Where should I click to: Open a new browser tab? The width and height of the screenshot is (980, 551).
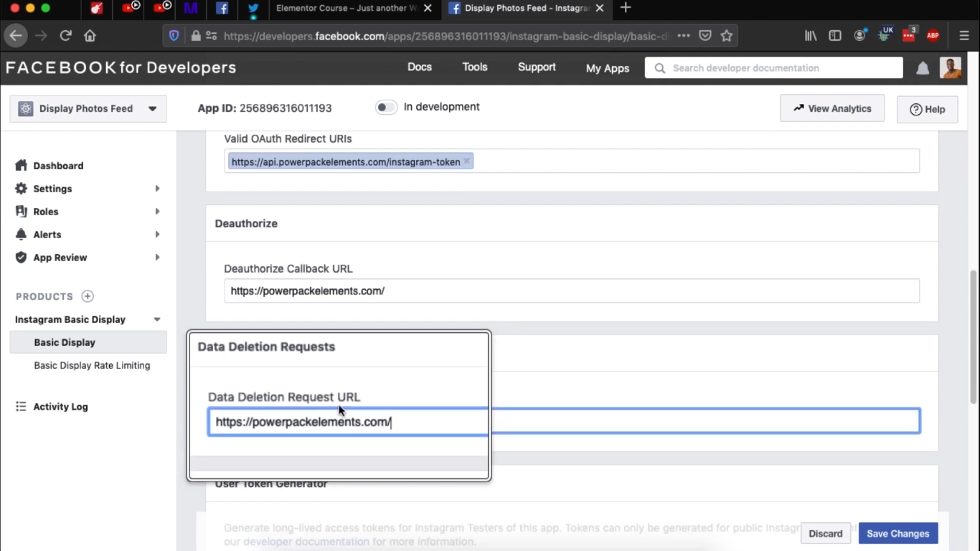pyautogui.click(x=626, y=8)
